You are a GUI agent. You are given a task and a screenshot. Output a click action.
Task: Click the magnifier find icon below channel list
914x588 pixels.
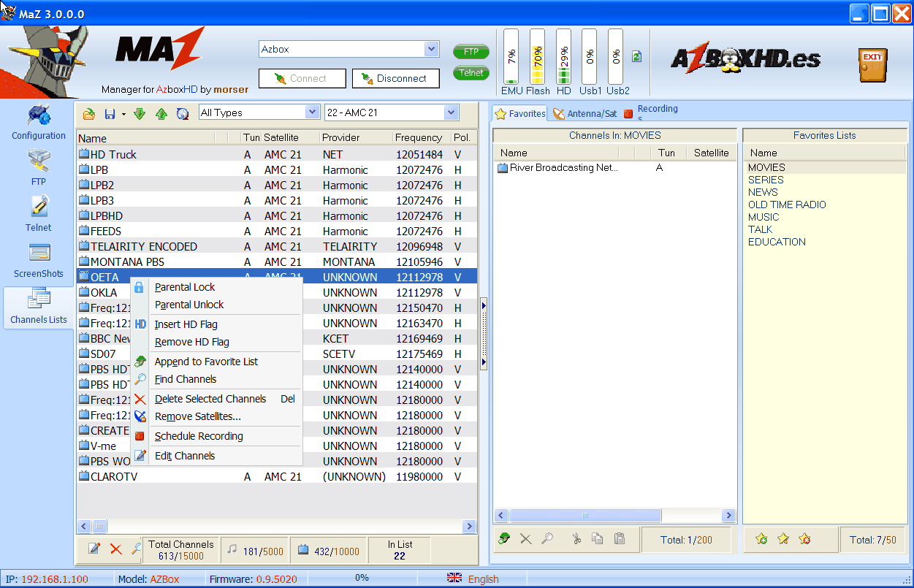(136, 549)
